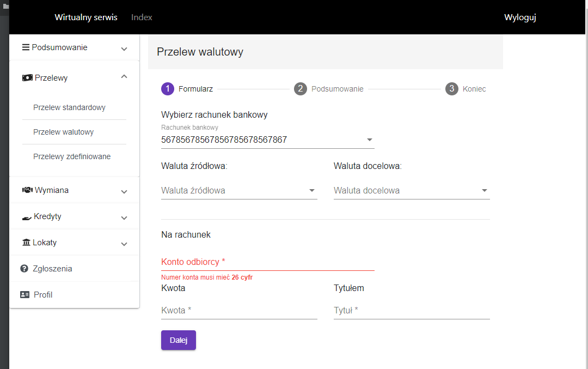Open the Waluta docelowa dropdown

[x=485, y=191]
